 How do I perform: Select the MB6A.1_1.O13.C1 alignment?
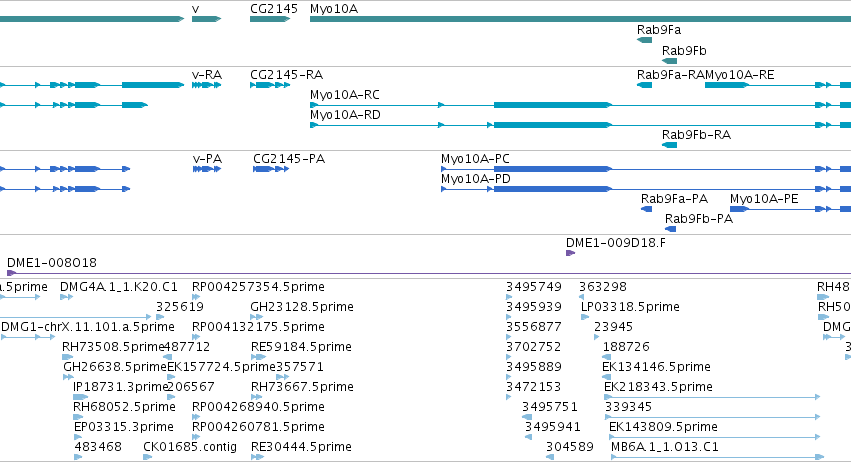tap(717, 457)
